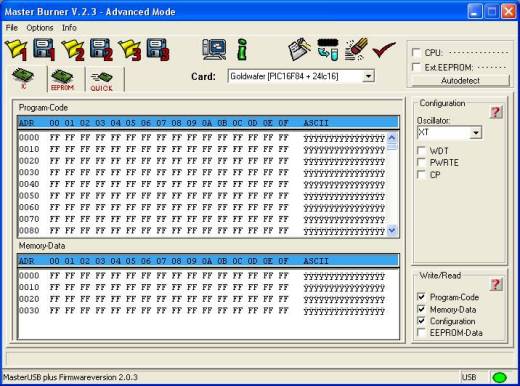Click the read card chip icon

coord(328,50)
